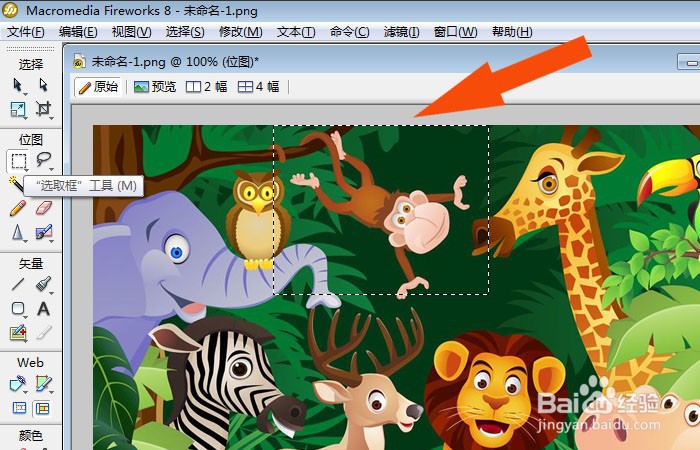Select the Blur tool
Image resolution: width=700 pixels, height=450 pixels.
17,232
